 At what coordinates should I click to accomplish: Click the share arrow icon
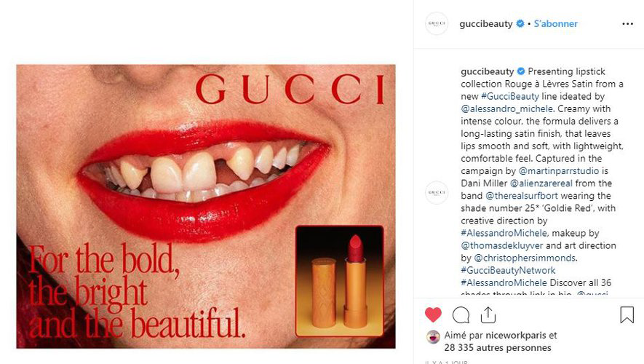(488, 315)
